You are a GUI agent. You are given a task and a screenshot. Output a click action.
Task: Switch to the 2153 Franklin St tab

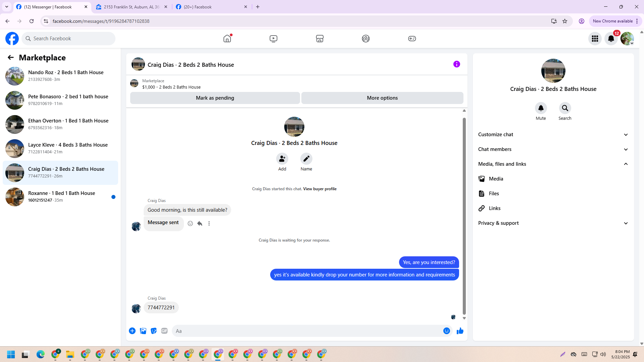(132, 7)
